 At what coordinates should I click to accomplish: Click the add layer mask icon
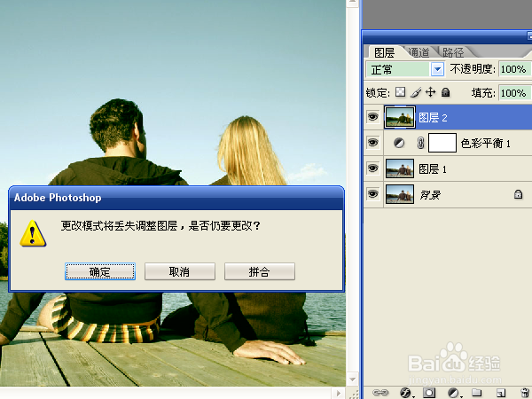point(429,393)
